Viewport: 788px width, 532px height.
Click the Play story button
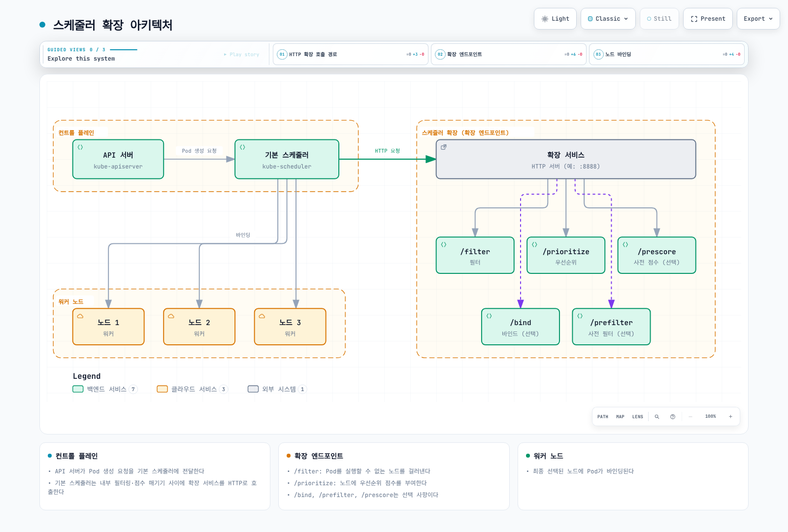click(x=241, y=54)
